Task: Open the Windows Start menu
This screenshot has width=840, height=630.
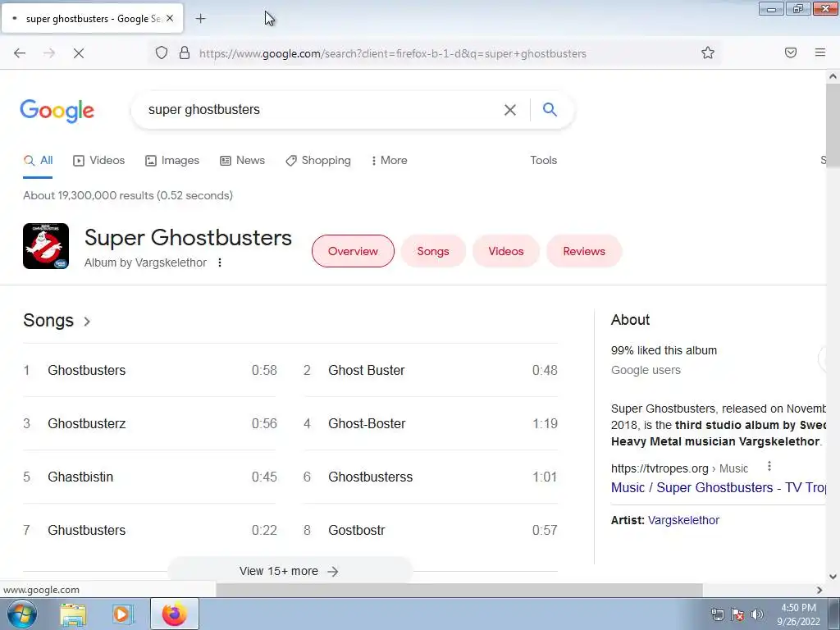Action: (21, 614)
